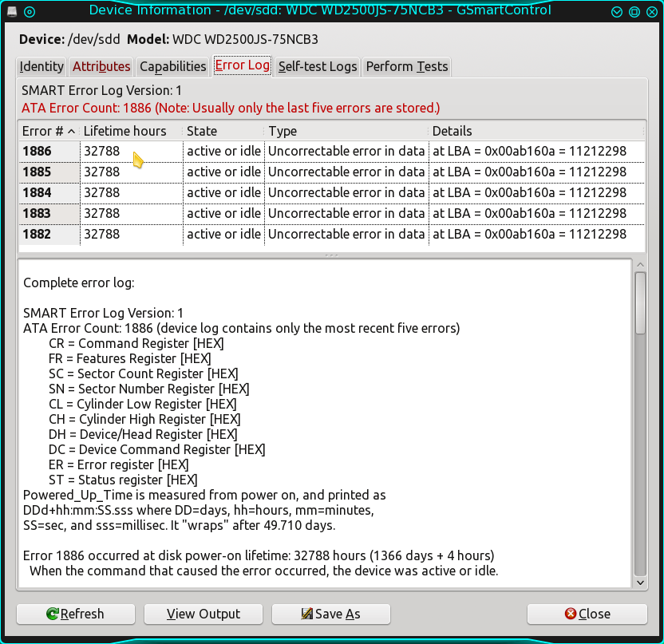Switch to the Identity tab
Screen dimensions: 664x644
41,66
